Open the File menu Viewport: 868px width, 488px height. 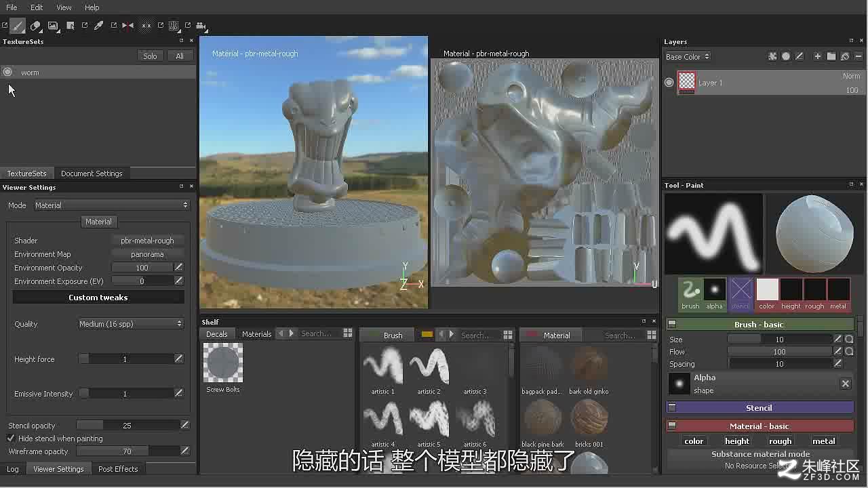pyautogui.click(x=12, y=7)
